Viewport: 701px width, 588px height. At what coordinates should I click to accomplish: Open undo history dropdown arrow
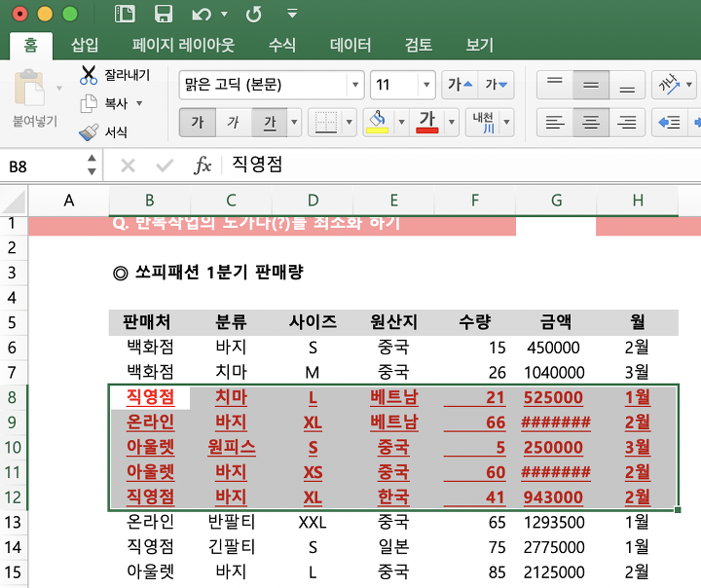point(225,14)
